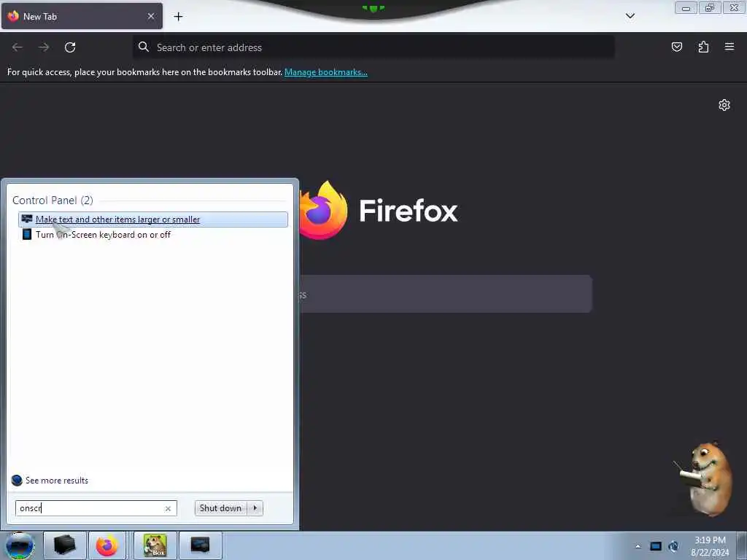Open the hamster Box taskbar app
The height and width of the screenshot is (560, 747).
tap(155, 545)
